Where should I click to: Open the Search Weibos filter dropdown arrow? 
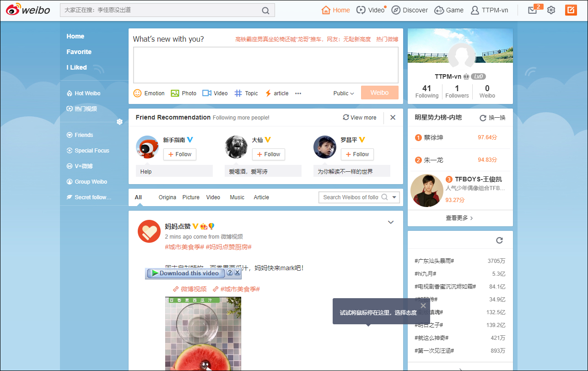tap(393, 197)
